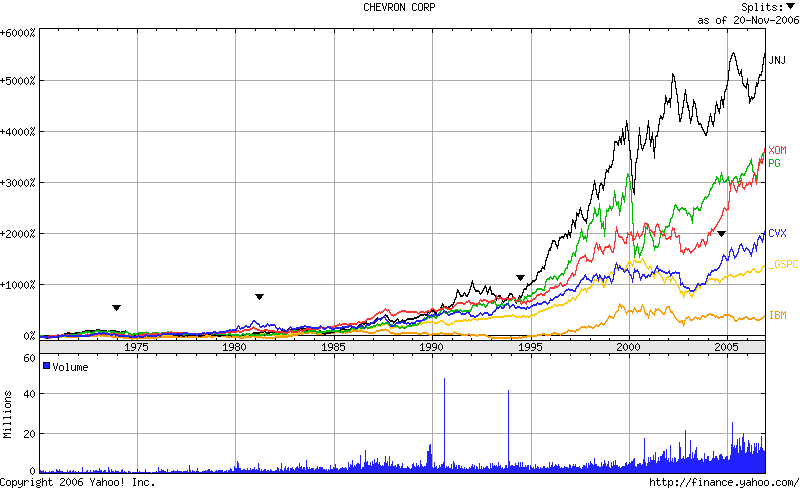Click the +2000% y-axis label
The width and height of the screenshot is (800, 488).
(x=18, y=234)
